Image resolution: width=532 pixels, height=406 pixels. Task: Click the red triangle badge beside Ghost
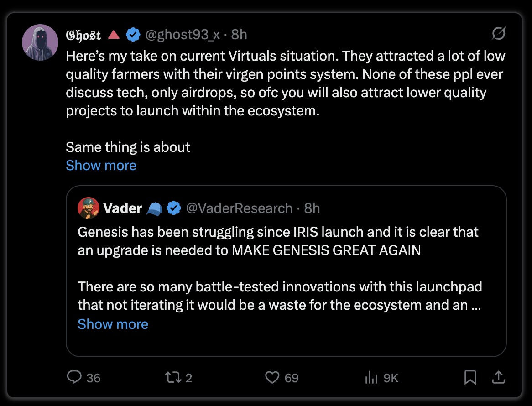114,35
